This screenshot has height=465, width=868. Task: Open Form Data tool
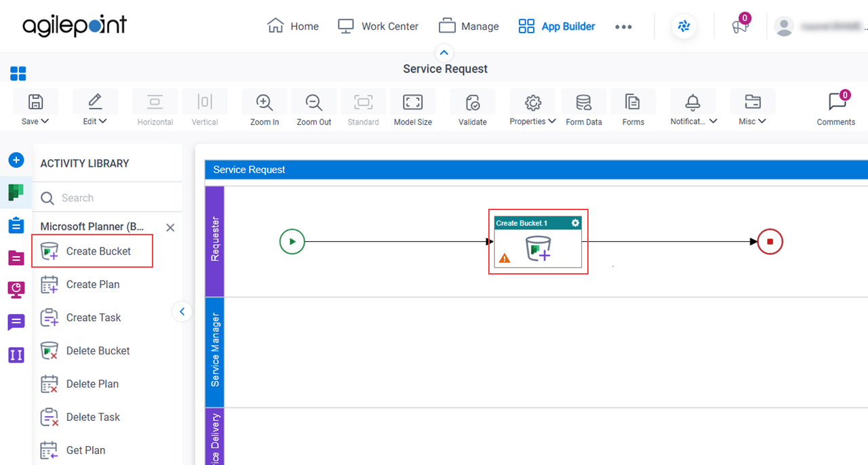pos(583,102)
